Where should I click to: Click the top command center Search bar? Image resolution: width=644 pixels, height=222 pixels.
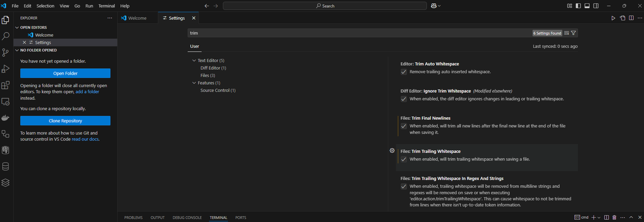325,5
